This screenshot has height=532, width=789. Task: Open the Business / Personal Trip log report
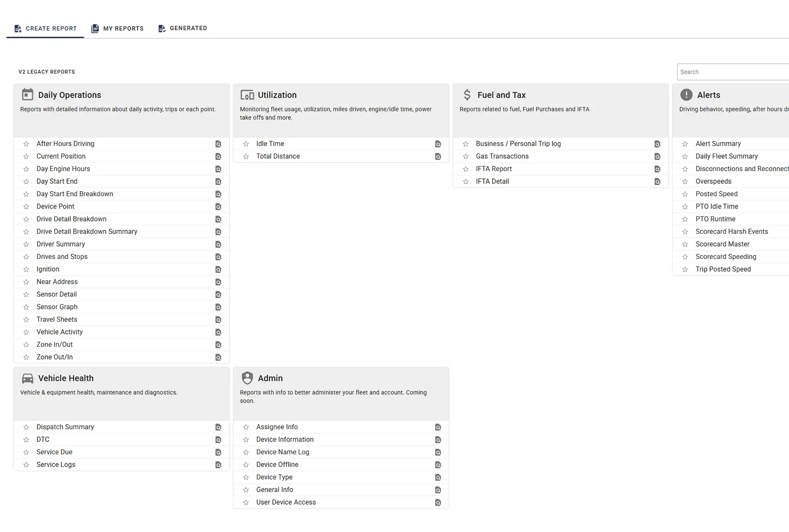pyautogui.click(x=518, y=144)
